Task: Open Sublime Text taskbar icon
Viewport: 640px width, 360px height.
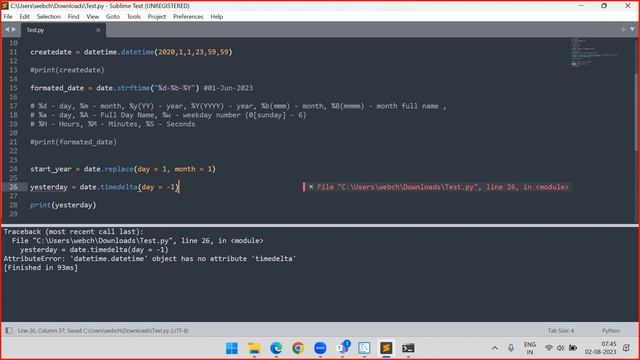Action: pos(386,348)
